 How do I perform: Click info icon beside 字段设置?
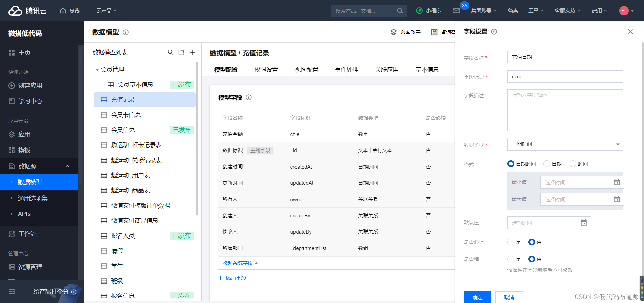pos(494,32)
